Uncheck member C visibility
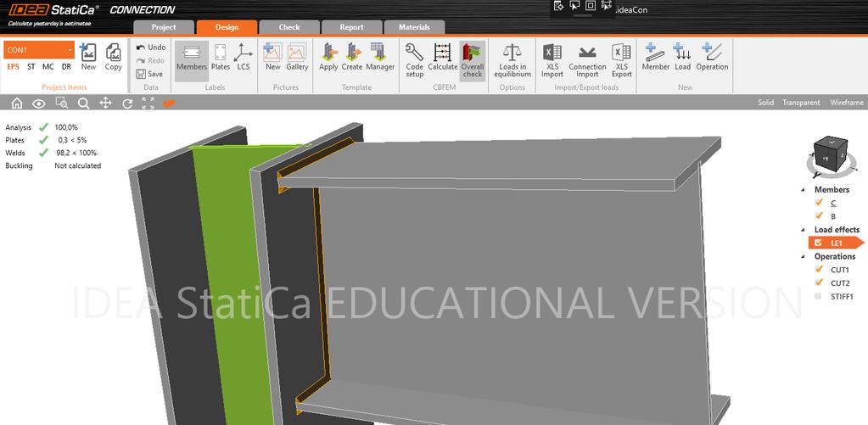This screenshot has height=425, width=868. [819, 203]
